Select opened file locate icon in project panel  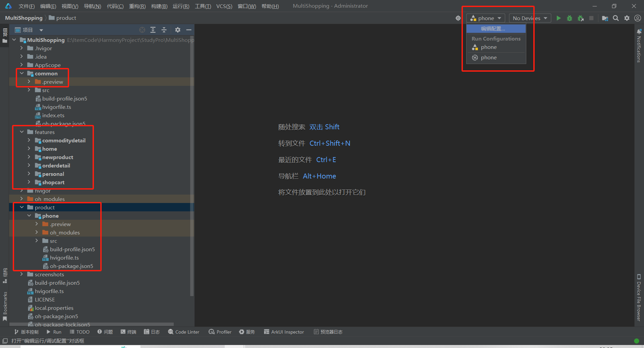[142, 30]
